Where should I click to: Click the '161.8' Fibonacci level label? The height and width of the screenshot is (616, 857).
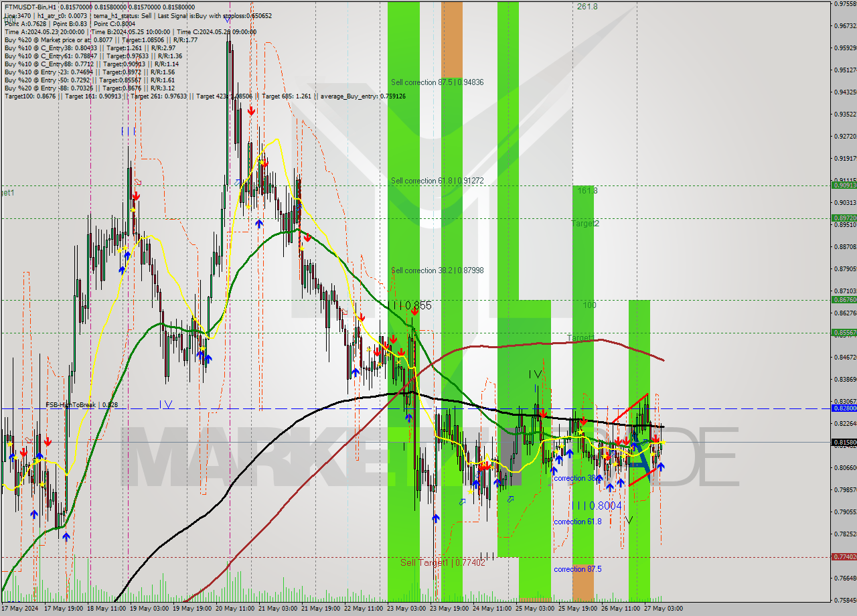[587, 191]
